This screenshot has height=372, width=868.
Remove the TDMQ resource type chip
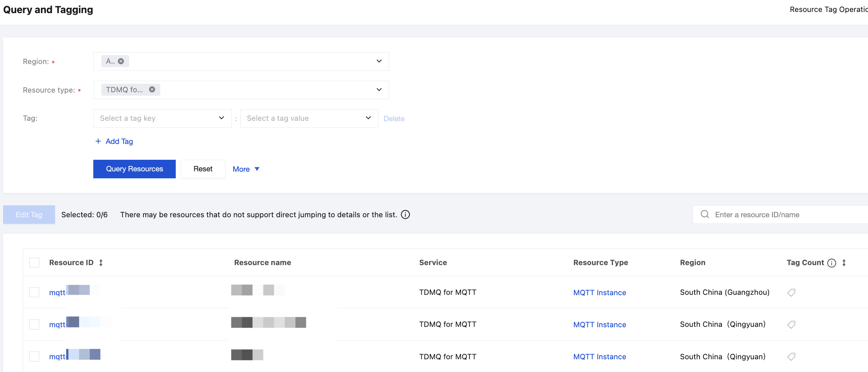point(152,90)
